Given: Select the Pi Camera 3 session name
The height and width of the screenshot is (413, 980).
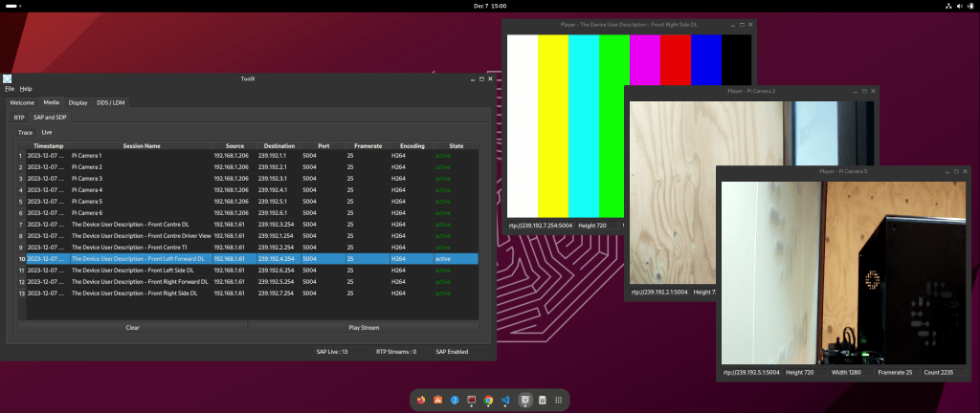Looking at the screenshot, I should [87, 179].
